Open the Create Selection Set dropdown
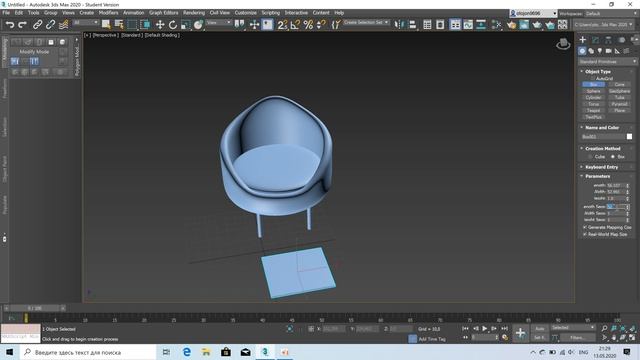This screenshot has width=640, height=360. click(367, 22)
